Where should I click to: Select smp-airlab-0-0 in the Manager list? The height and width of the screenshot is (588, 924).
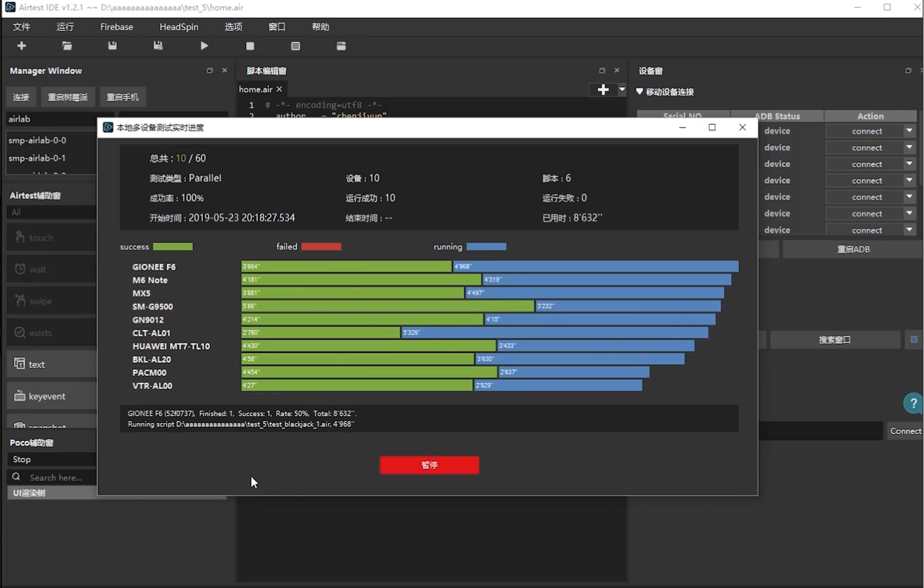tap(51, 140)
